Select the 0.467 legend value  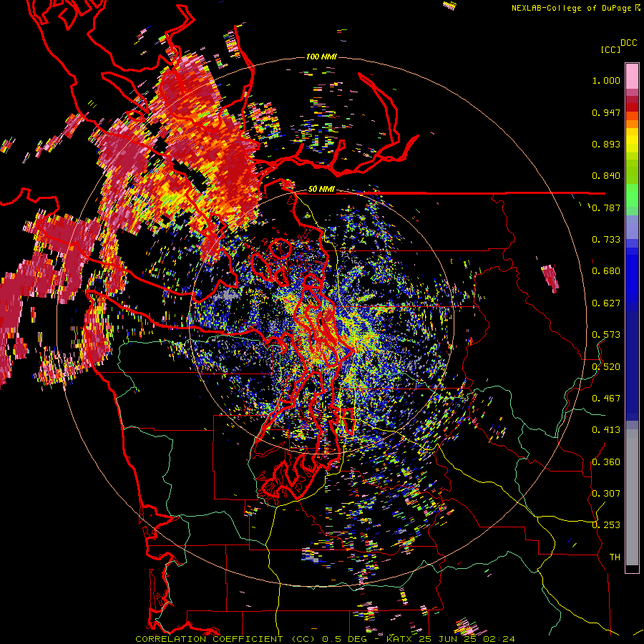(x=606, y=399)
